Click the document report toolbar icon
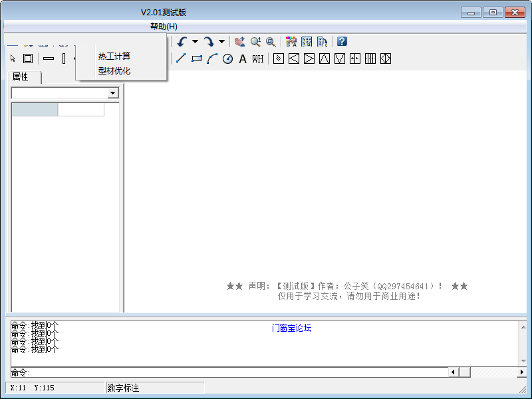The width and height of the screenshot is (532, 399). click(322, 42)
